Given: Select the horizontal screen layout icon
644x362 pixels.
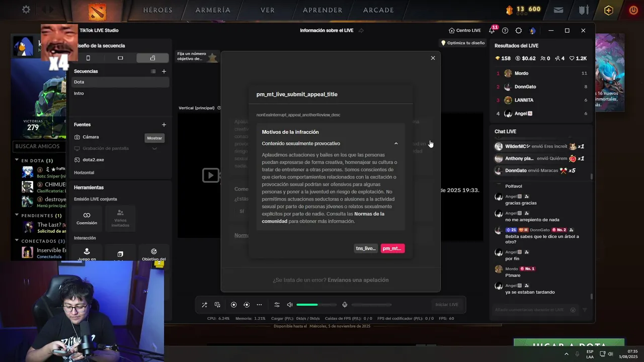Looking at the screenshot, I should [120, 58].
